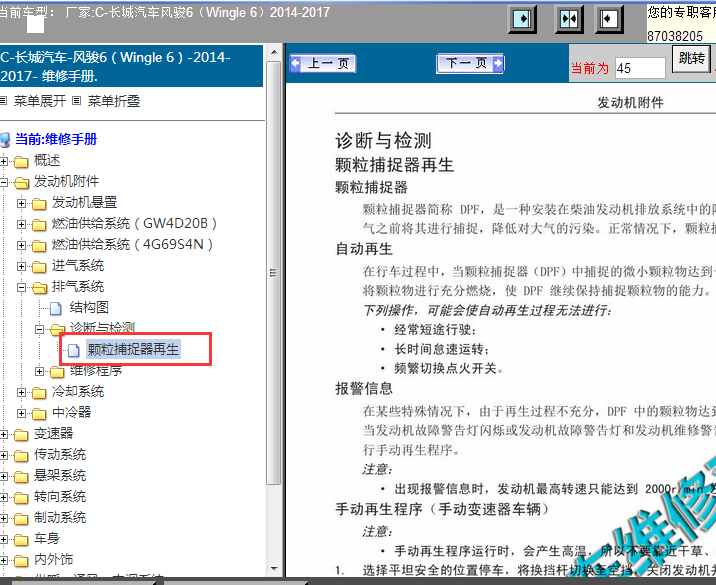Click the 结构图 document icon
The height and width of the screenshot is (585, 716).
(x=56, y=309)
